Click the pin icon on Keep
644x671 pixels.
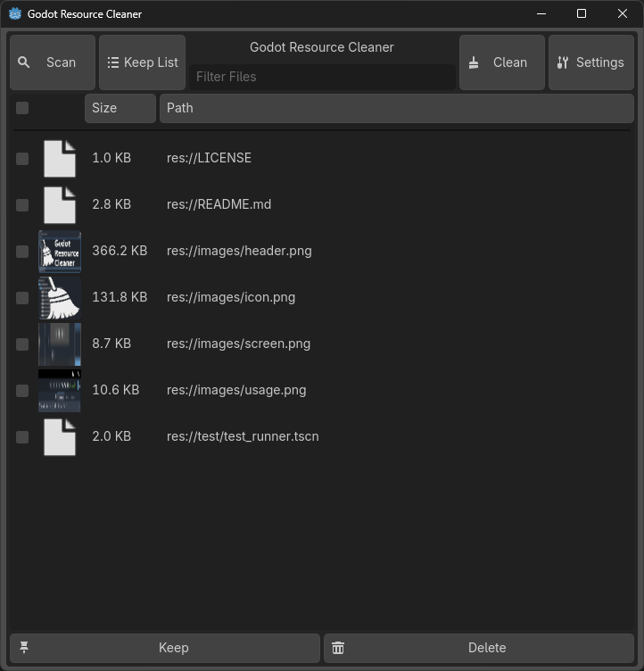24,648
